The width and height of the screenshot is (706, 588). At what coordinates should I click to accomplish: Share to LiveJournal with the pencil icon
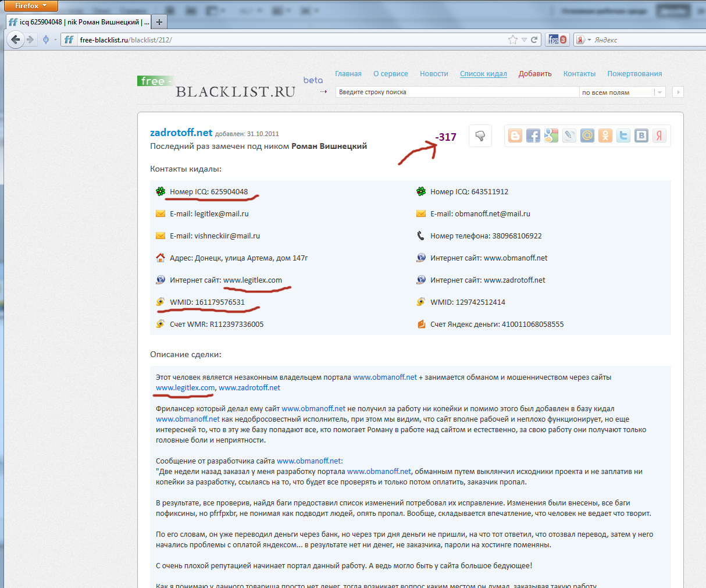[x=569, y=136]
